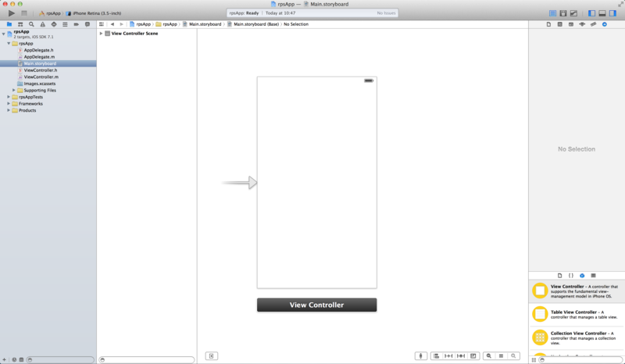Toggle the canvas form factor button
Viewport: 625px width, 364px height.
click(x=421, y=356)
